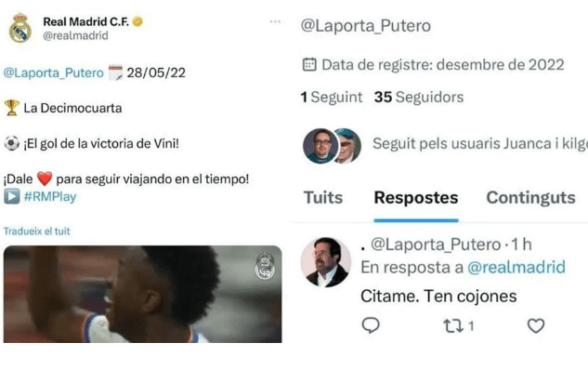
Task: Open the 1 Seguint list
Action: tap(331, 98)
